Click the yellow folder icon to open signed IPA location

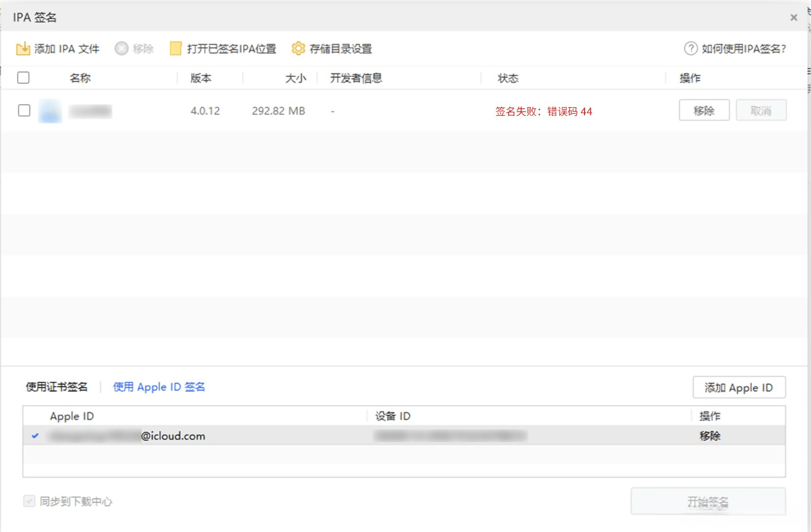174,48
